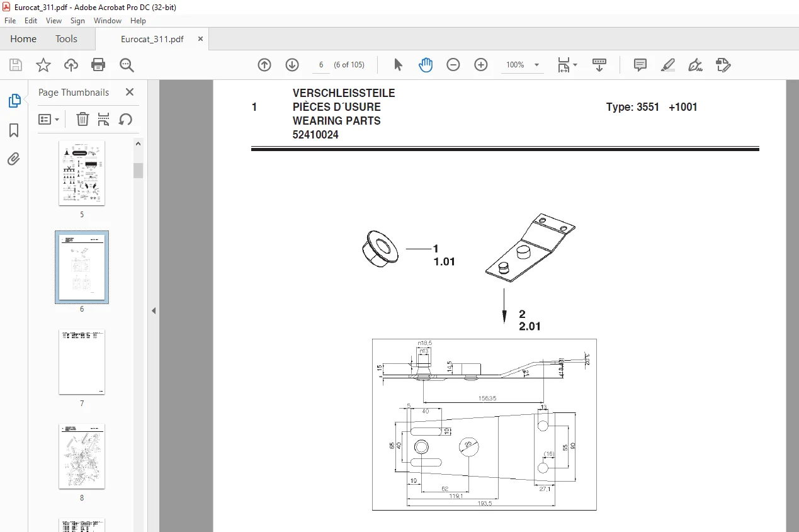Click the VERSCHLEISSTEILE heading
This screenshot has width=799, height=532.
click(x=344, y=93)
